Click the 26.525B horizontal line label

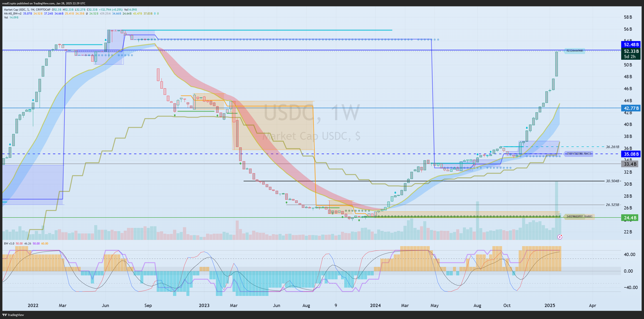(x=612, y=205)
